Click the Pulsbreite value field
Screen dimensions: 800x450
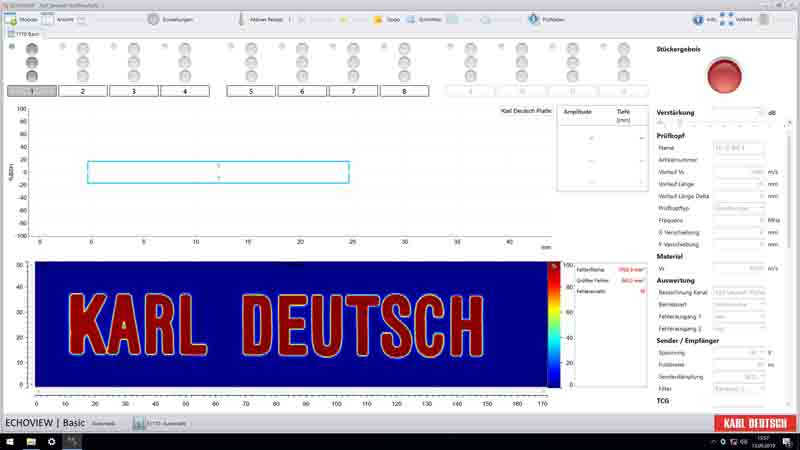[739, 365]
